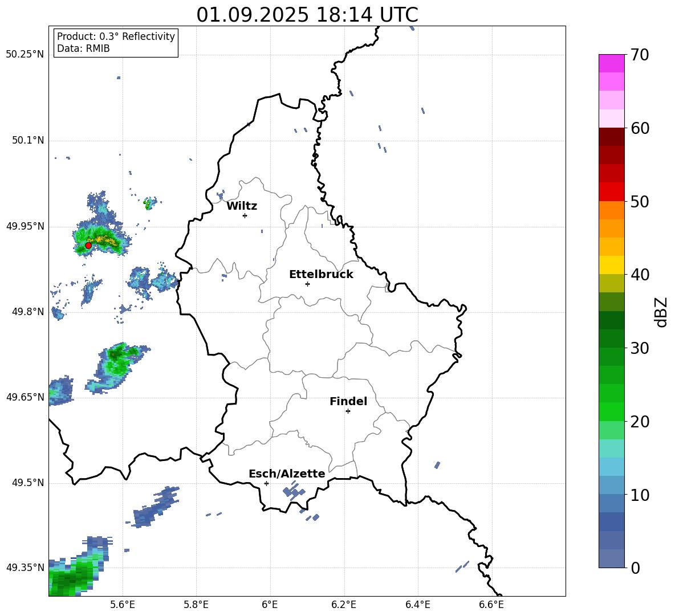Click the 49.65°N latitude label
675x616 pixels.
click(25, 397)
